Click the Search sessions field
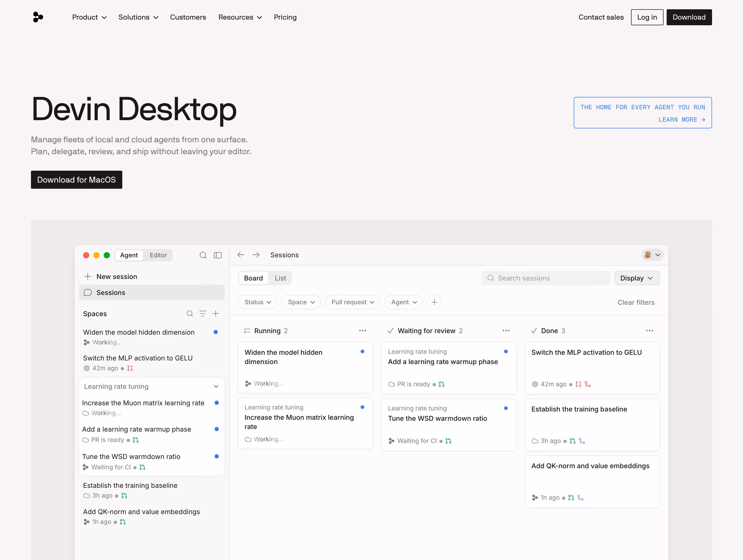The image size is (743, 560). (545, 278)
